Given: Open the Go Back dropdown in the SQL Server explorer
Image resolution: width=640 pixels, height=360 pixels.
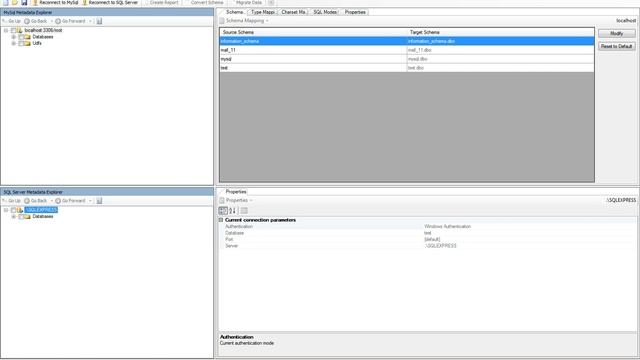Looking at the screenshot, I should tap(51, 200).
